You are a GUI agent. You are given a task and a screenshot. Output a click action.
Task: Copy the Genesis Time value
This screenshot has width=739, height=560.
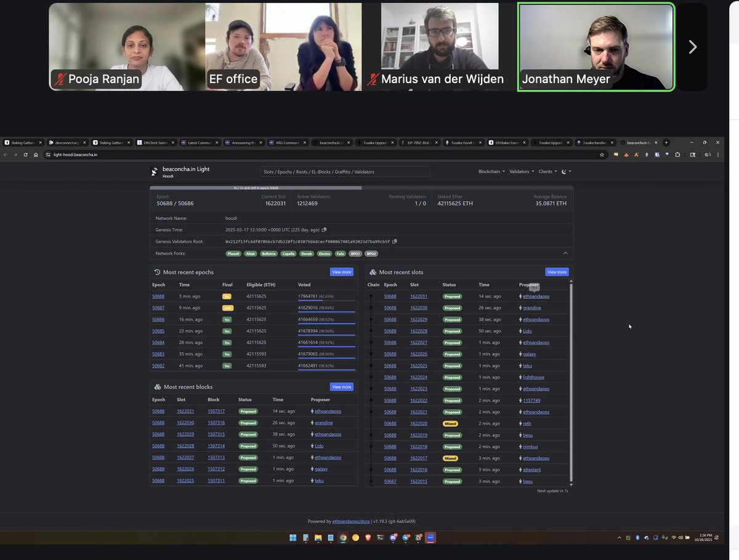[x=324, y=230]
